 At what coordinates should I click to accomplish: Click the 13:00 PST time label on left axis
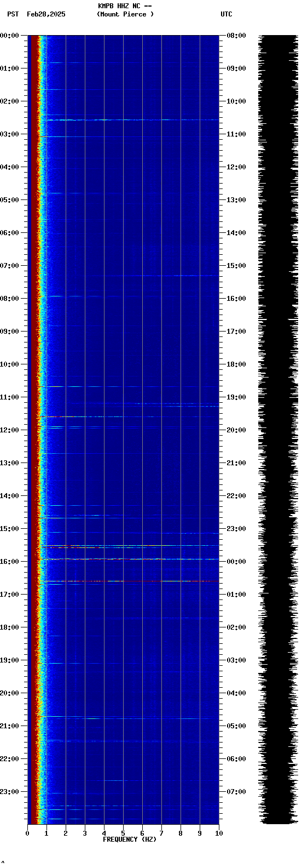point(9,463)
